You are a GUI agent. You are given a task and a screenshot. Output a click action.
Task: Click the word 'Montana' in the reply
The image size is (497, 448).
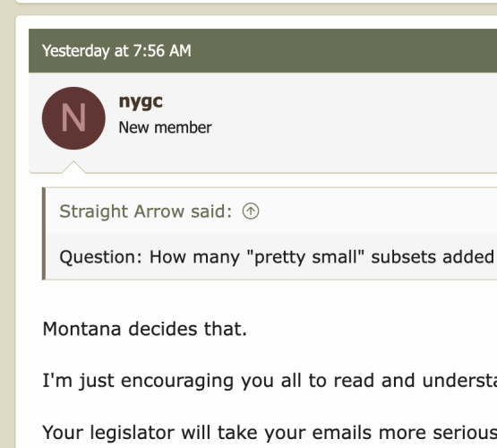pos(81,329)
